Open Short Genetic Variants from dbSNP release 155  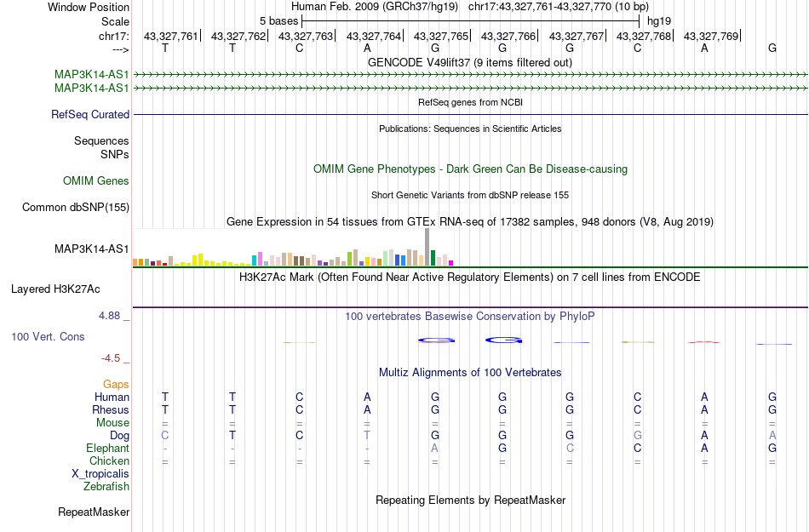click(x=470, y=196)
